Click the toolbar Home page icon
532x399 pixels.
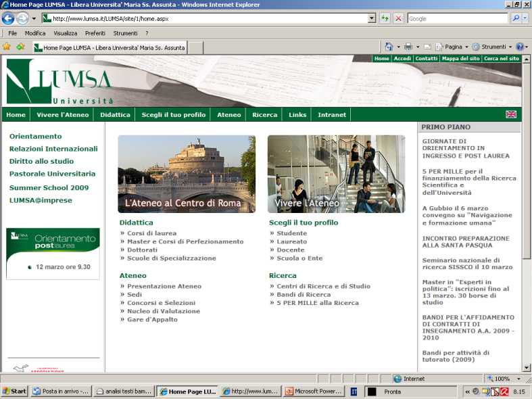[389, 47]
